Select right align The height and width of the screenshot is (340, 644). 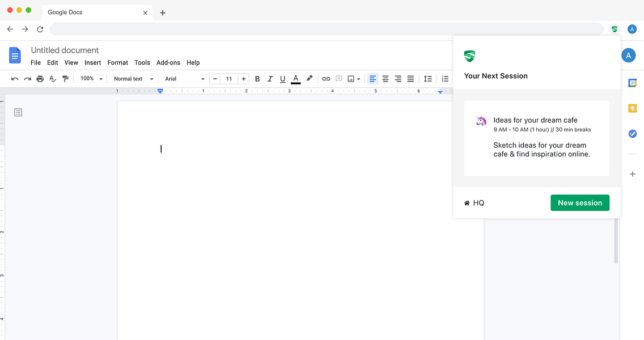398,79
